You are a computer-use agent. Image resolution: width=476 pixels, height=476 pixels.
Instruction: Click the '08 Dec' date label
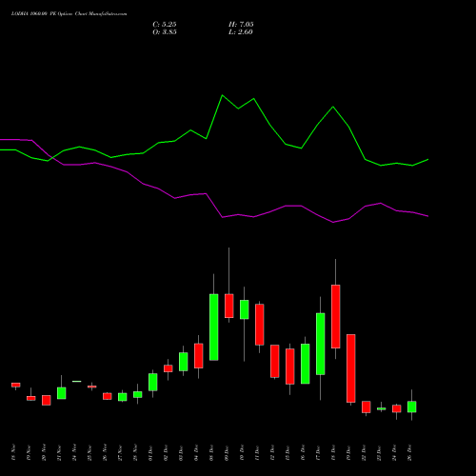click(x=211, y=452)
